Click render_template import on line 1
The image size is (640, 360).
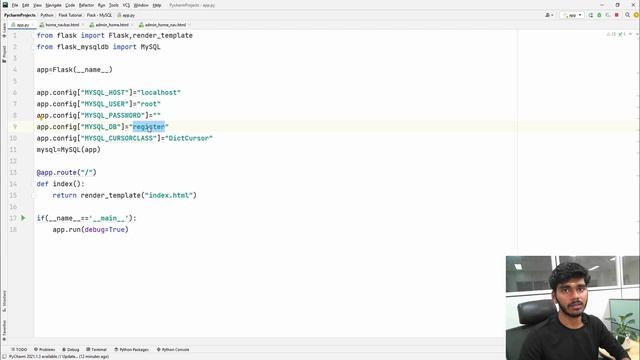coord(162,36)
